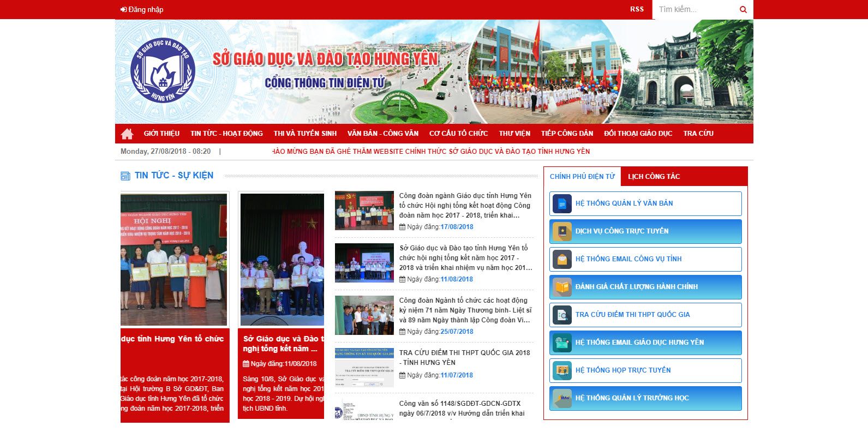Viewport: 868px width, 432px height.
Task: Click the Hệ thống email công vụ tỉnh icon
Action: pos(562,259)
